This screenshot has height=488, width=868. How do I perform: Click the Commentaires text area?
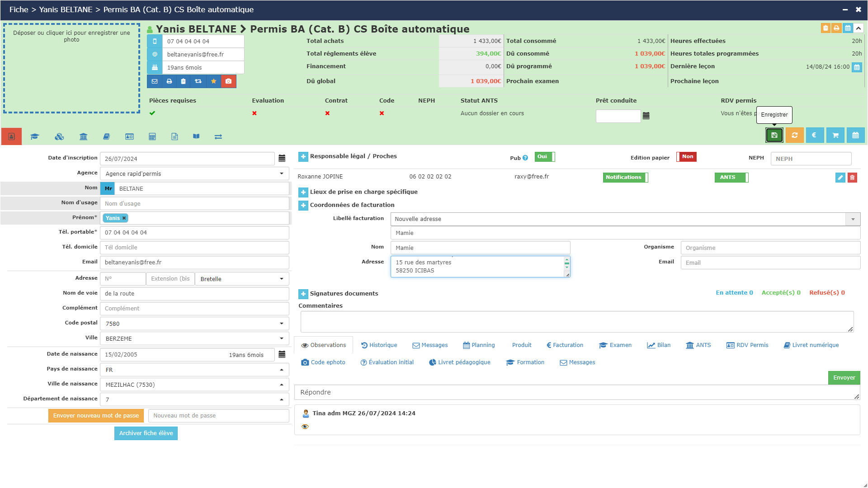pos(577,322)
